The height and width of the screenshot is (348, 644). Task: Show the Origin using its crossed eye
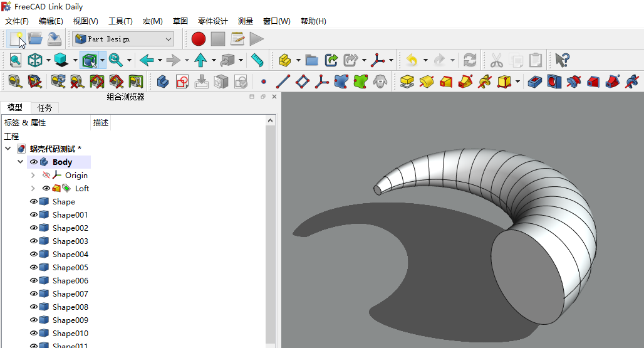click(46, 176)
